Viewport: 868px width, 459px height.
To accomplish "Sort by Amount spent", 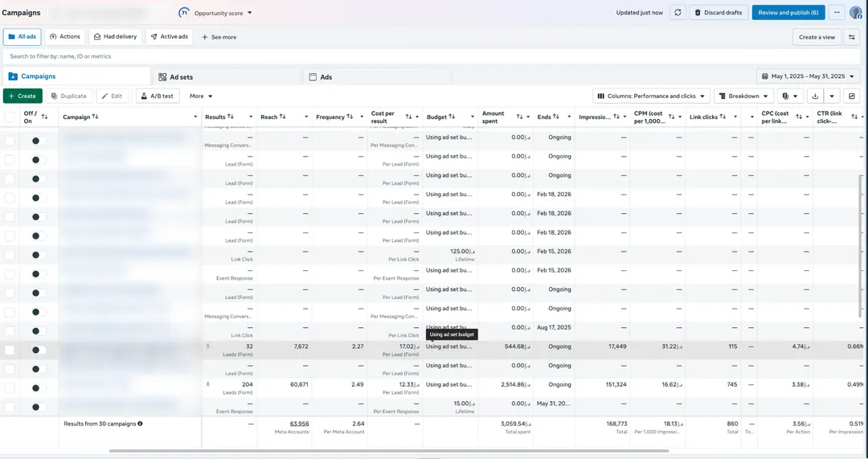I will 520,117.
